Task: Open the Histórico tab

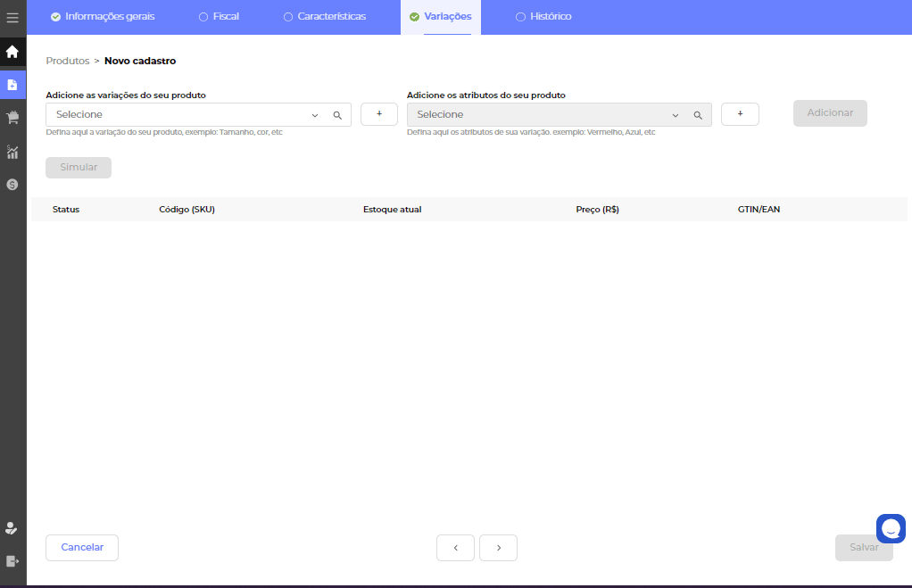Action: click(x=543, y=17)
